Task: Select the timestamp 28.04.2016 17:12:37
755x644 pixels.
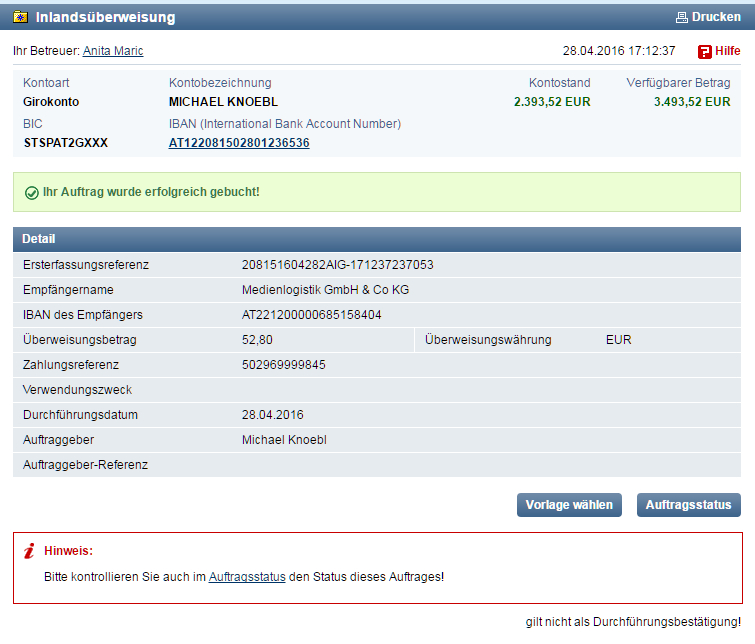Action: pyautogui.click(x=619, y=51)
